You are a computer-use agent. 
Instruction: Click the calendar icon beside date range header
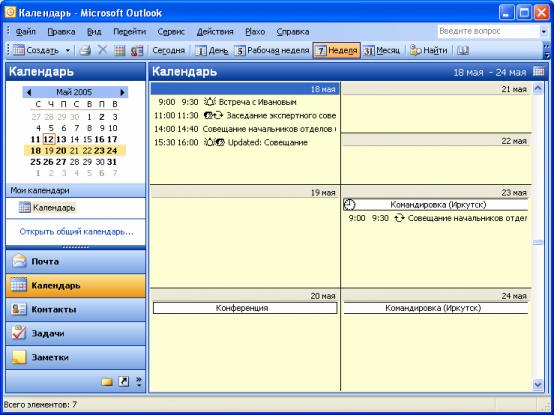coord(538,71)
